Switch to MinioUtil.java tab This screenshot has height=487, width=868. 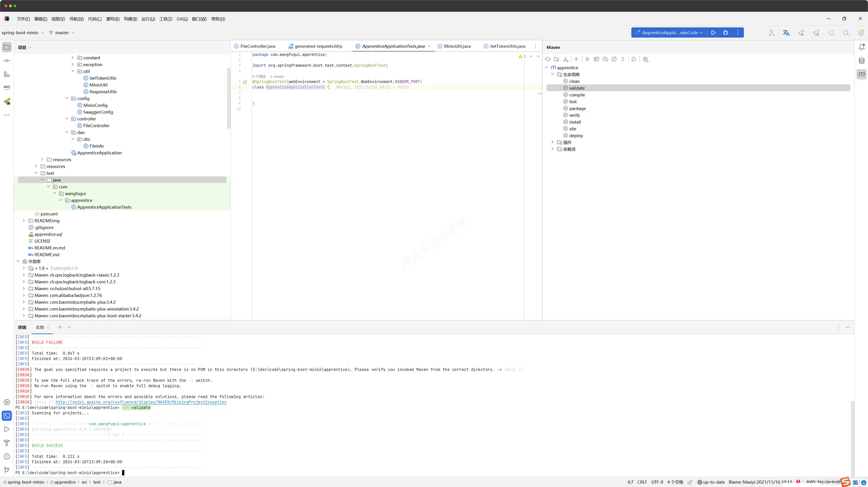coord(457,46)
